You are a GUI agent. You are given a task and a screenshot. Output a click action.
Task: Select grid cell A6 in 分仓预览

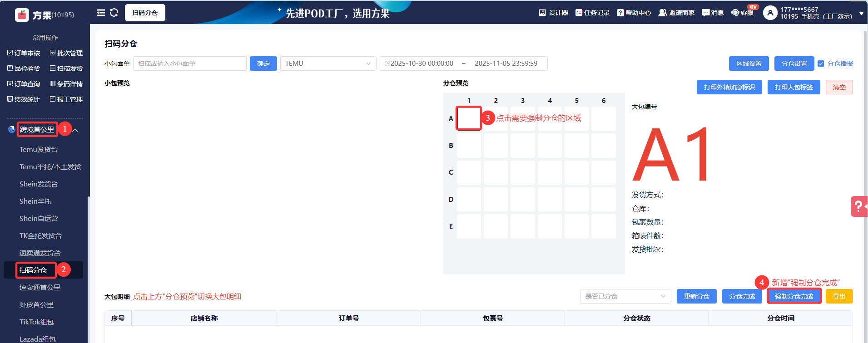pyautogui.click(x=604, y=118)
